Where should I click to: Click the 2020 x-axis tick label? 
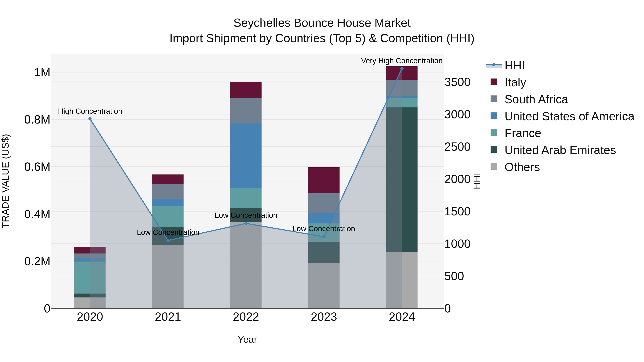90,317
